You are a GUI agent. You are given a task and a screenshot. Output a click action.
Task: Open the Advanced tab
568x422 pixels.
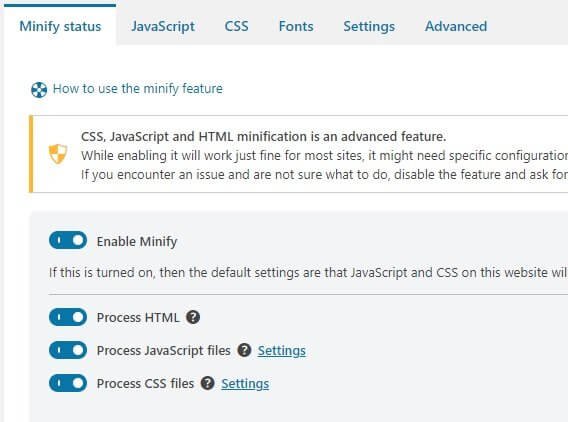click(456, 26)
